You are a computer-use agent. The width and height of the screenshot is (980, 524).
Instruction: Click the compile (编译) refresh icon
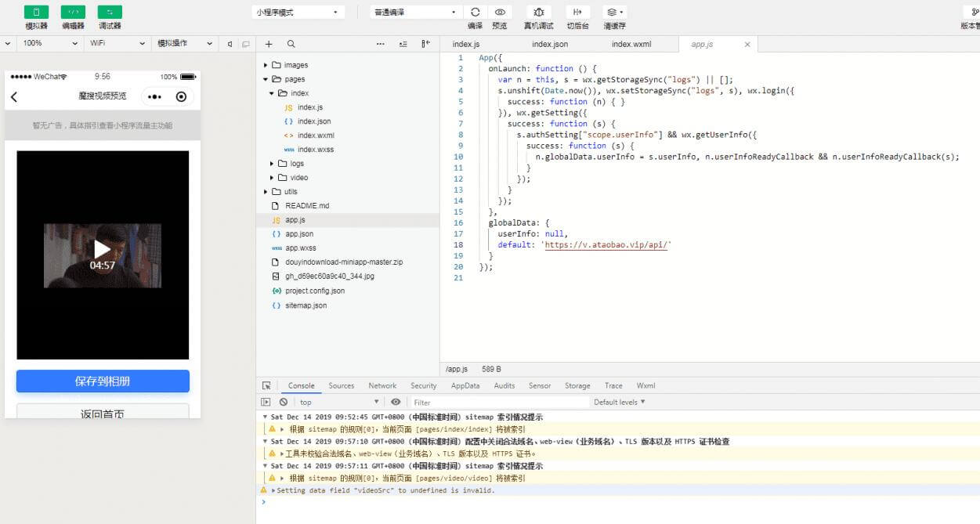tap(475, 13)
